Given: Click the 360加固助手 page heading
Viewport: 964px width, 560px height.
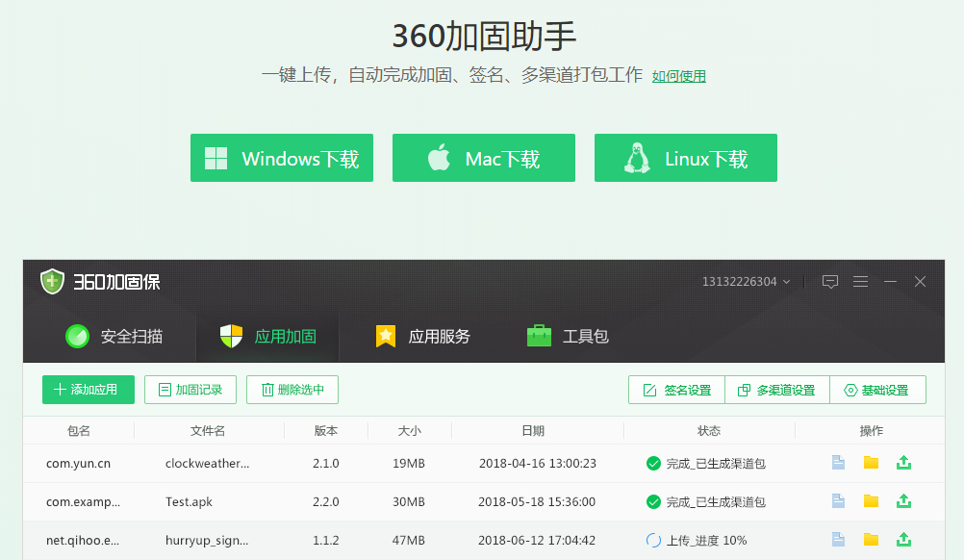Looking at the screenshot, I should [485, 36].
